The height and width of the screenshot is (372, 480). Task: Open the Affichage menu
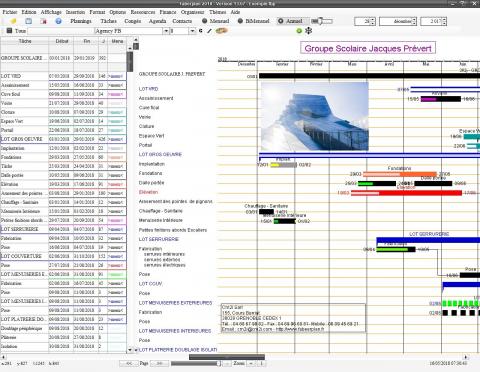[51, 12]
